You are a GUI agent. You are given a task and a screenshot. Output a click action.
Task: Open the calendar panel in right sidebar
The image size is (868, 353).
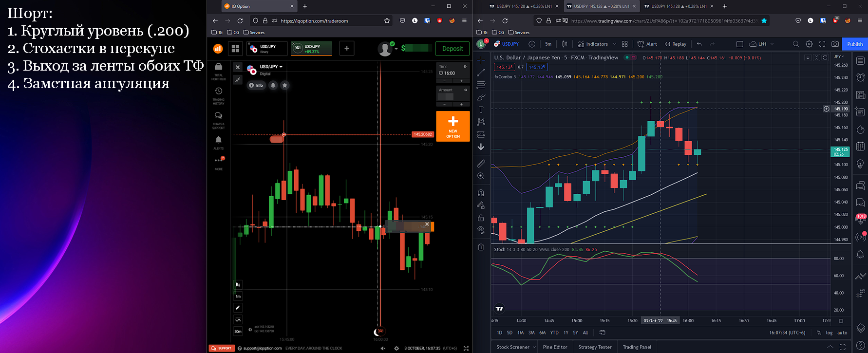pos(861,146)
